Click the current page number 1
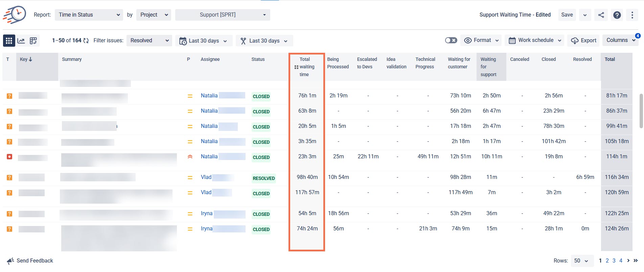The height and width of the screenshot is (272, 644). 600,260
